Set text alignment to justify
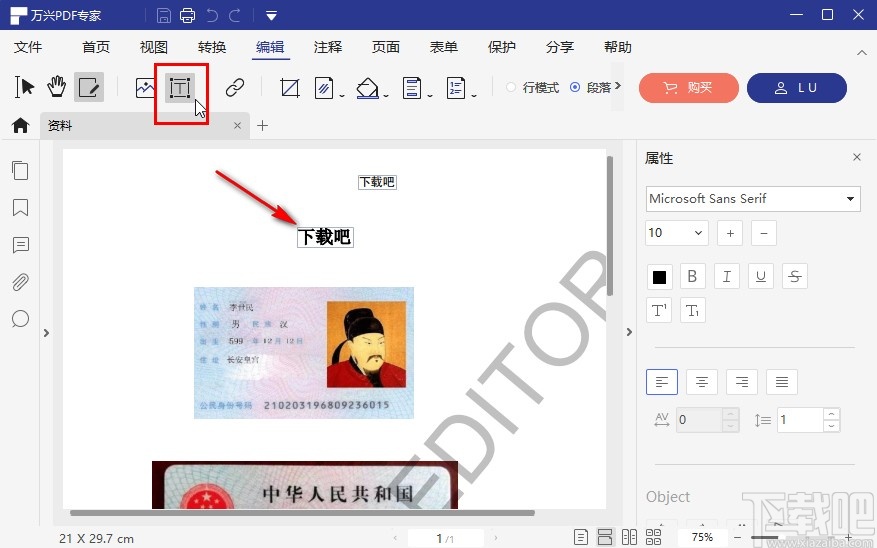The height and width of the screenshot is (548, 877). coord(782,382)
